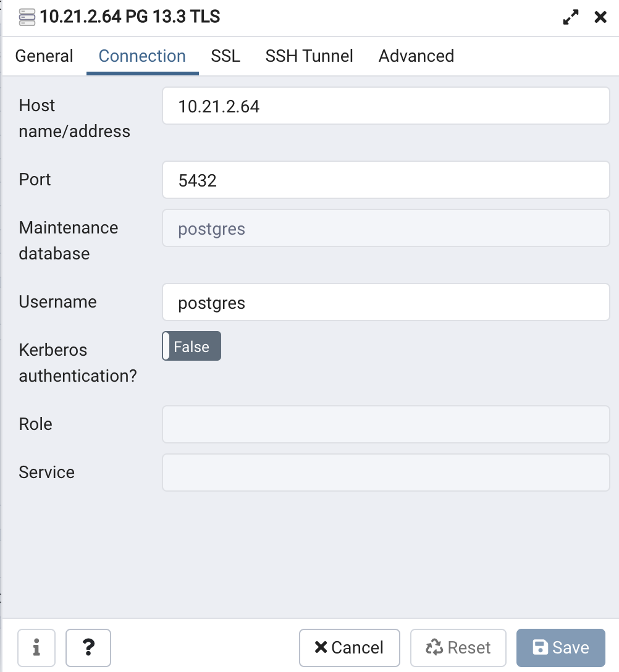Open the SSL tab

click(225, 56)
